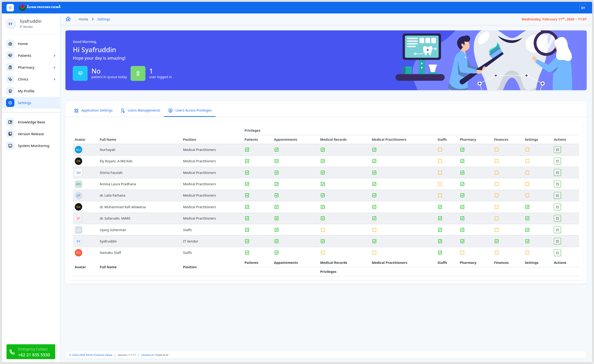The image size is (594, 364).
Task: Open the Knowledge Base sidebar item
Action: (31, 122)
